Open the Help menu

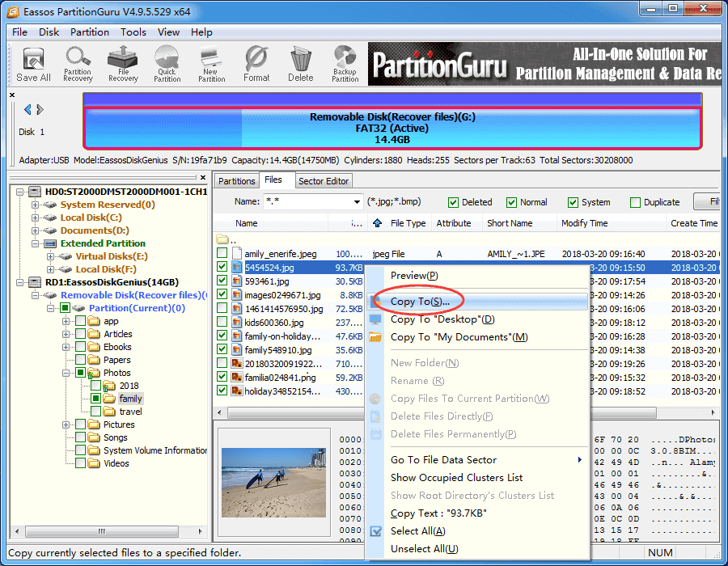coord(201,32)
